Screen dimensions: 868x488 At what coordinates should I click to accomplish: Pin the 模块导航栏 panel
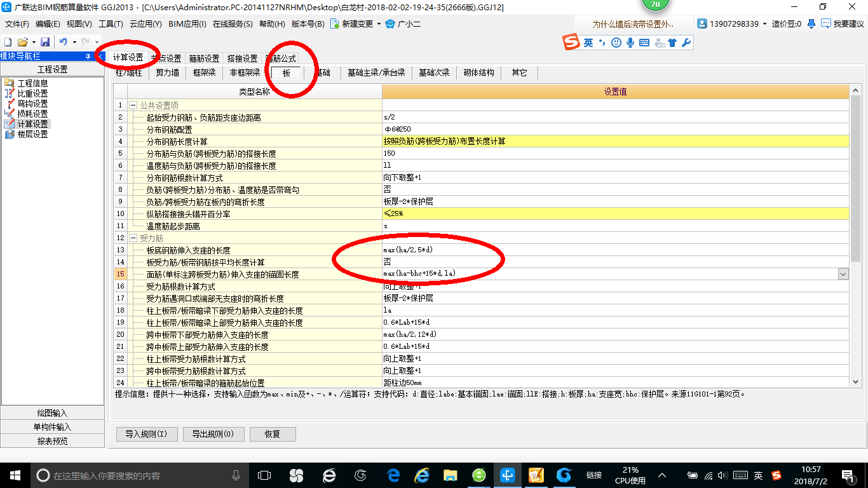coord(88,57)
